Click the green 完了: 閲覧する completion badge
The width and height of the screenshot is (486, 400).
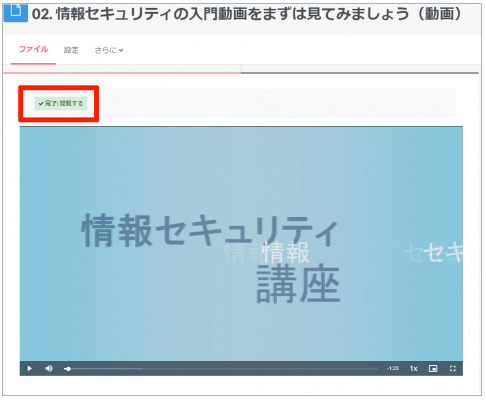point(61,104)
